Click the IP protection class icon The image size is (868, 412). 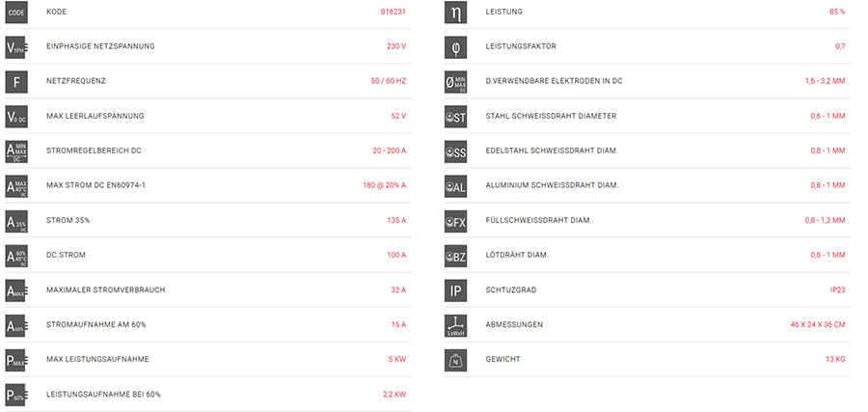coord(455,290)
